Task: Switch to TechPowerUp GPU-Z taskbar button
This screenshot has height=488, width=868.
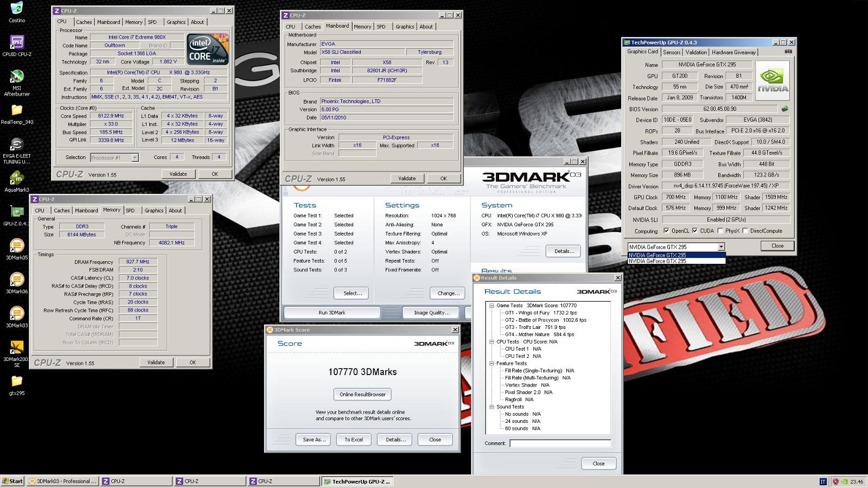Action: pos(356,481)
